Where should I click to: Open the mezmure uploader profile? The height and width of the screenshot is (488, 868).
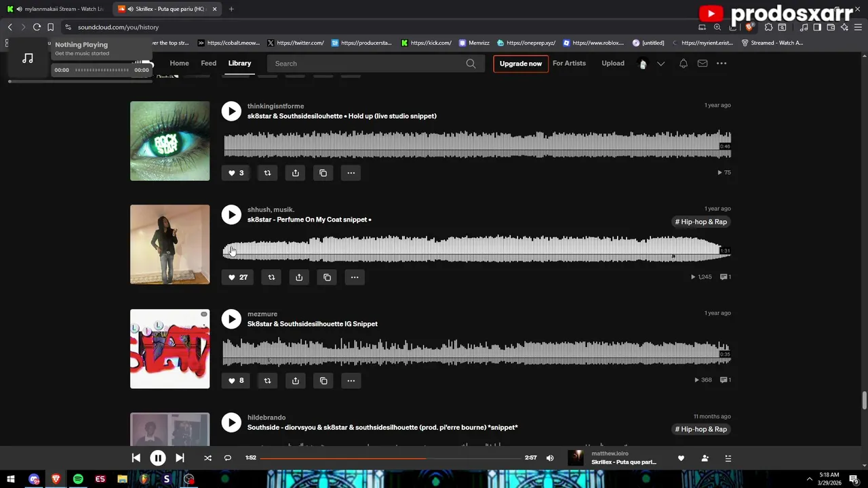262,314
